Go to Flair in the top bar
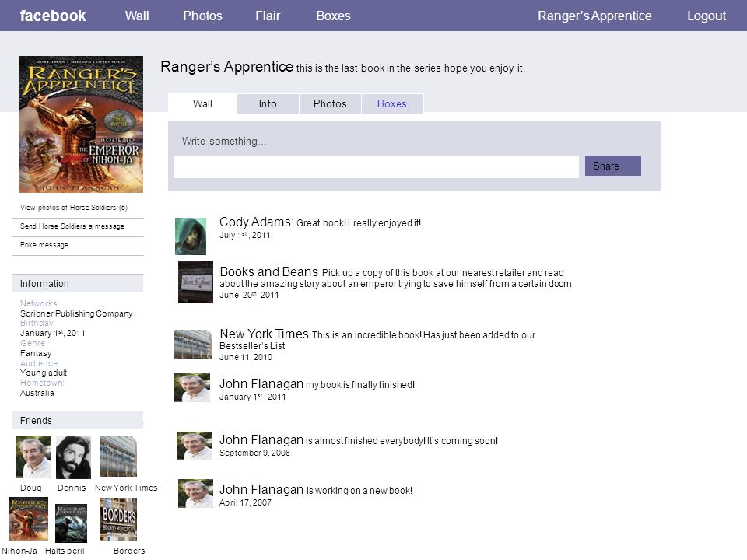This screenshot has width=747, height=560. click(x=268, y=16)
